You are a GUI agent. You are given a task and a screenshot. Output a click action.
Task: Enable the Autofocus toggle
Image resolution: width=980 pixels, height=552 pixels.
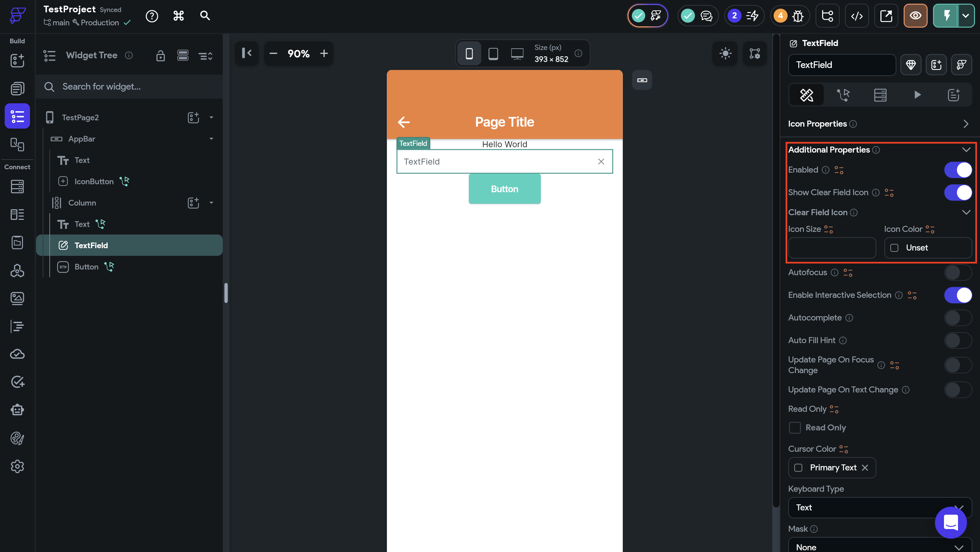958,273
